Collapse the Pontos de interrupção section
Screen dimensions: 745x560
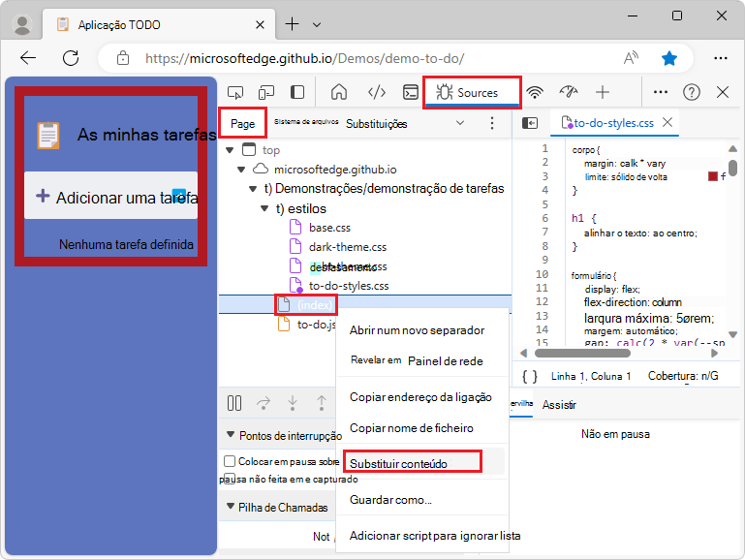[231, 436]
